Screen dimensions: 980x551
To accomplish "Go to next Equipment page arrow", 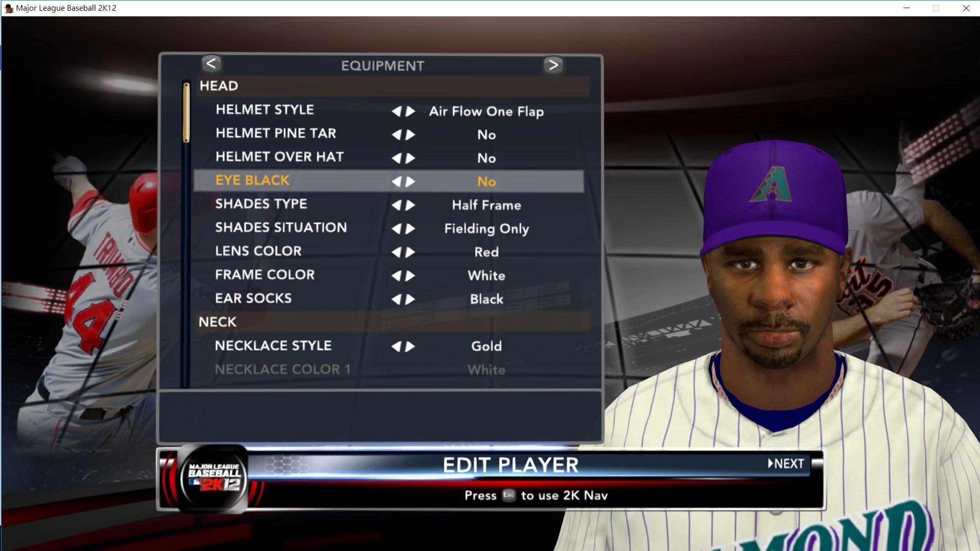I will pyautogui.click(x=553, y=65).
